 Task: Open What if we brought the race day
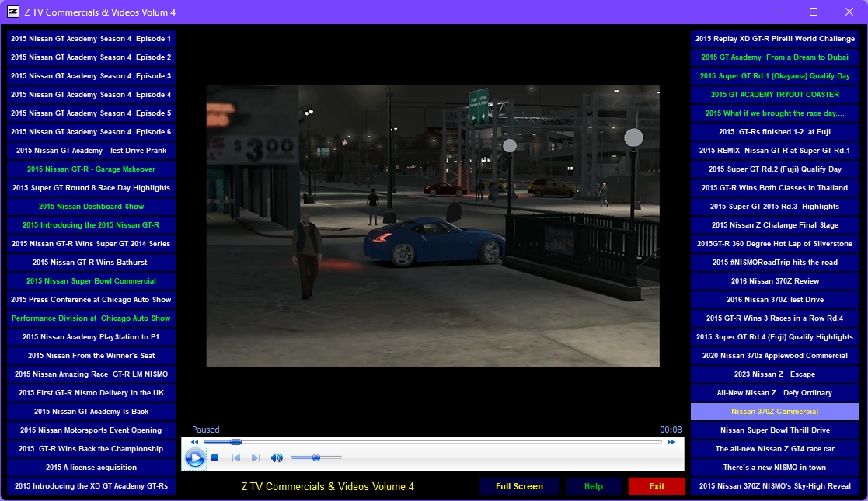[x=775, y=113]
